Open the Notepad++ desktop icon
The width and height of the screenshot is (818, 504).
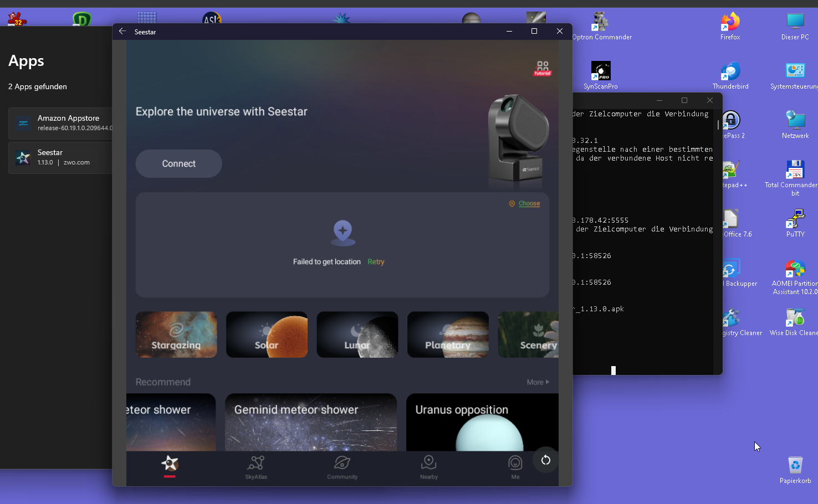(x=735, y=174)
